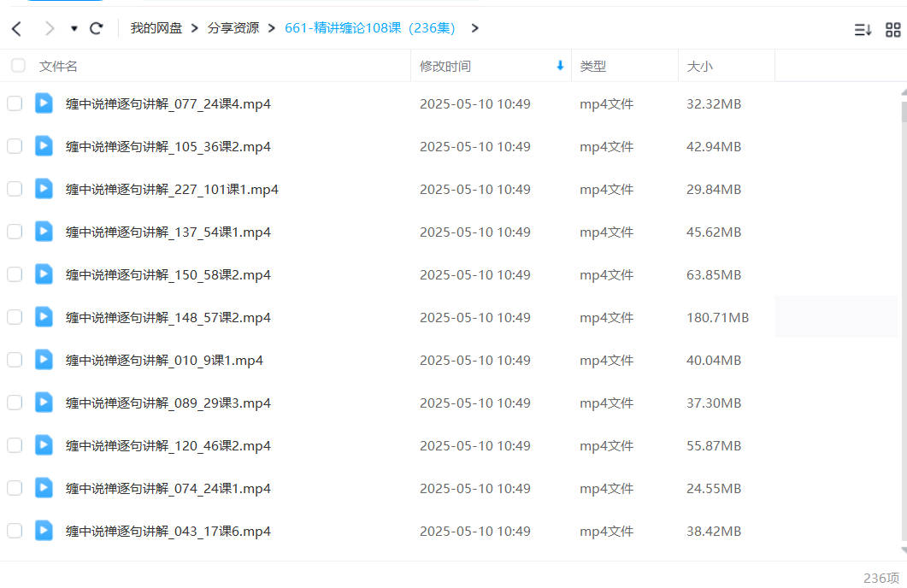The width and height of the screenshot is (907, 588).
Task: Click video icon of 010_9课1.mp4
Action: (44, 360)
